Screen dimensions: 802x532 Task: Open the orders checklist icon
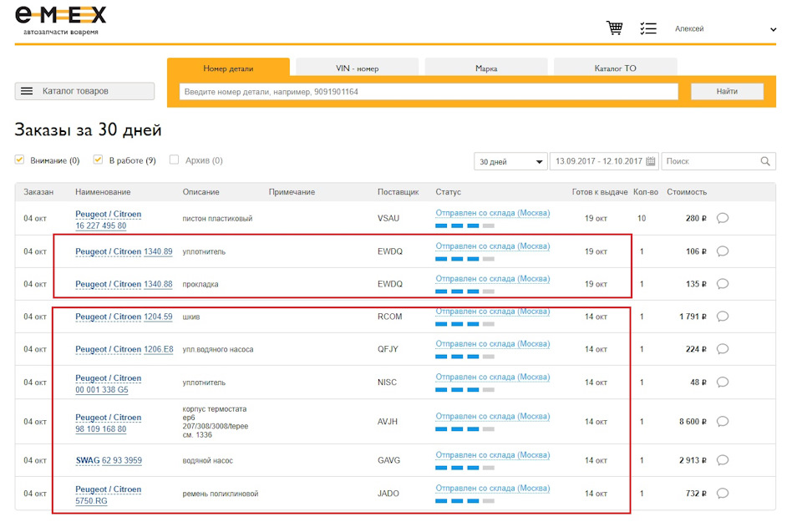[648, 28]
